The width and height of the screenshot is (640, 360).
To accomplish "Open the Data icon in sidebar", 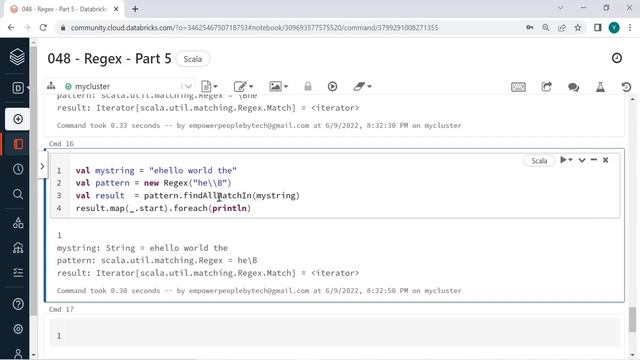I will tap(18, 222).
